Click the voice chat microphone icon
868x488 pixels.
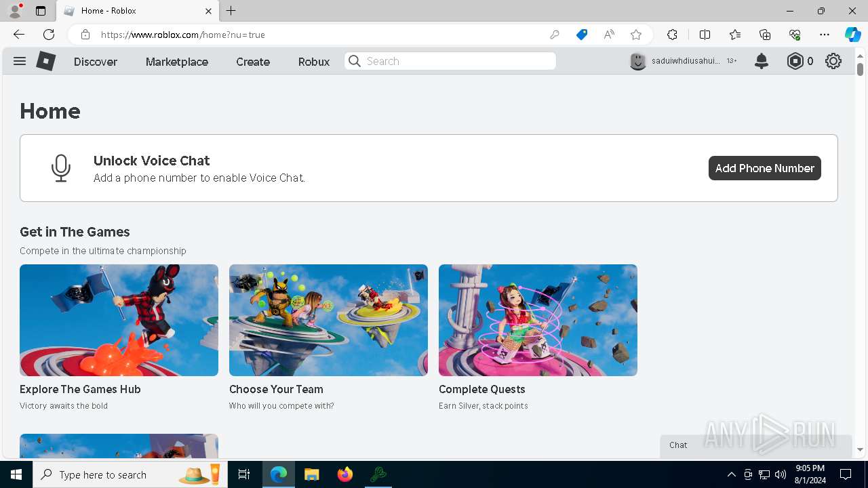[61, 168]
